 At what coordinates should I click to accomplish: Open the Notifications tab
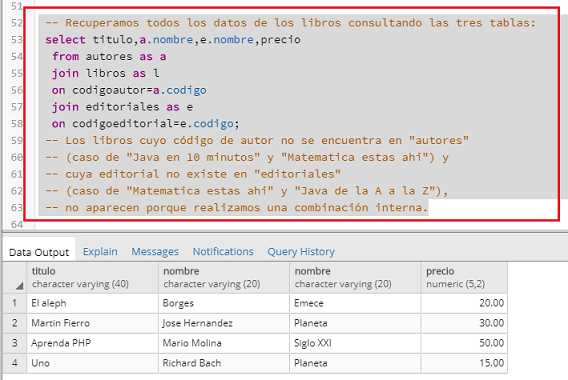[223, 251]
